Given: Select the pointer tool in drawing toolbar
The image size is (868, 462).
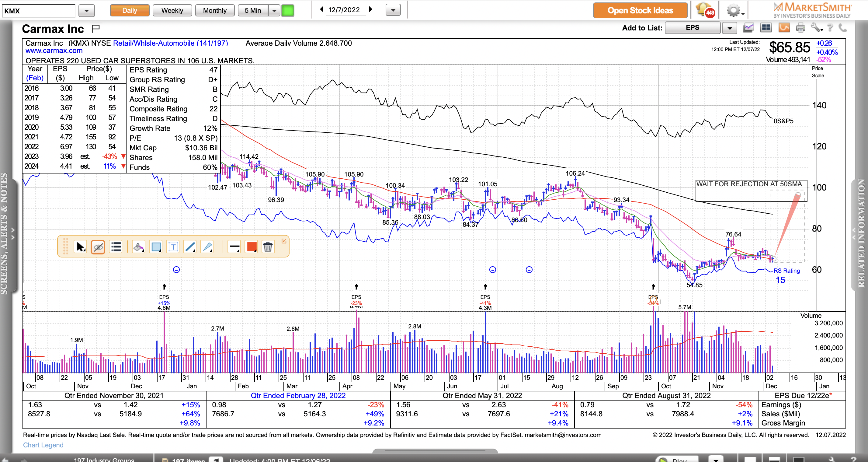Looking at the screenshot, I should (x=80, y=247).
